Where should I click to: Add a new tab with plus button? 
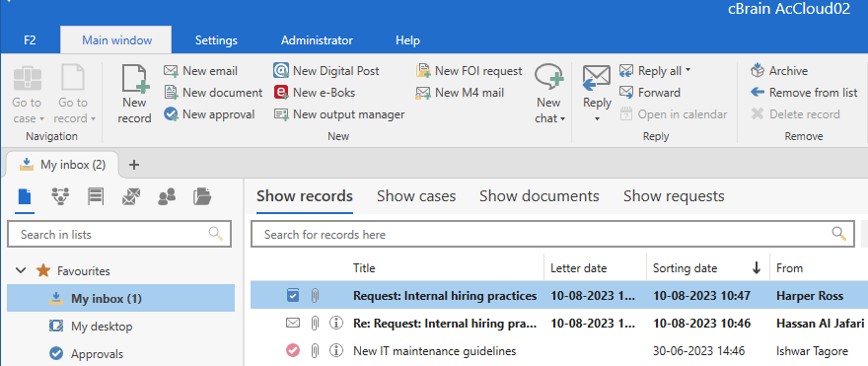[134, 165]
